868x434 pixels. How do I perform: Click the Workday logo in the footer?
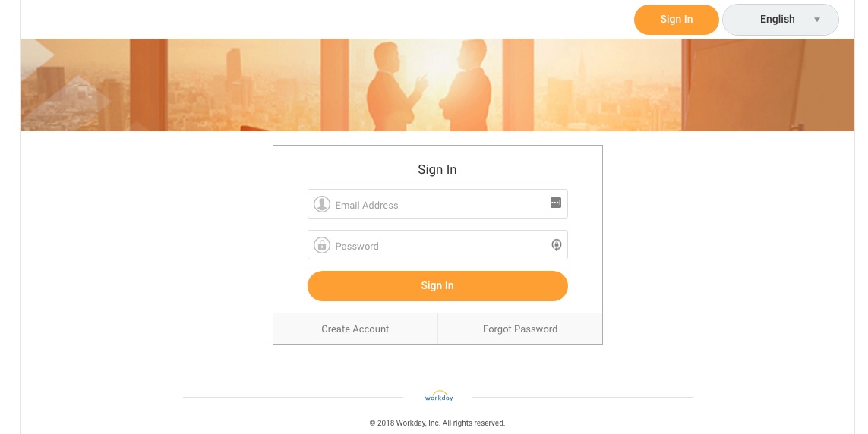coord(438,396)
